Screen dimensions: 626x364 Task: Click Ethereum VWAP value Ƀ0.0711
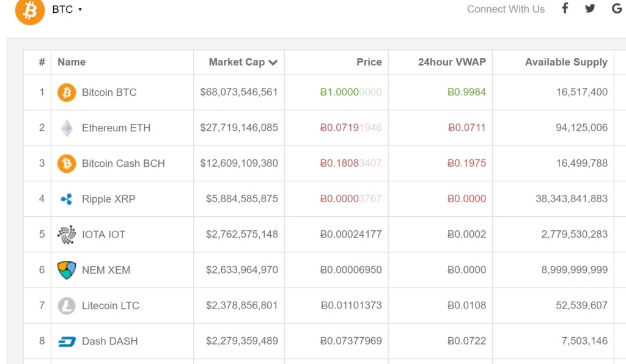(x=466, y=128)
